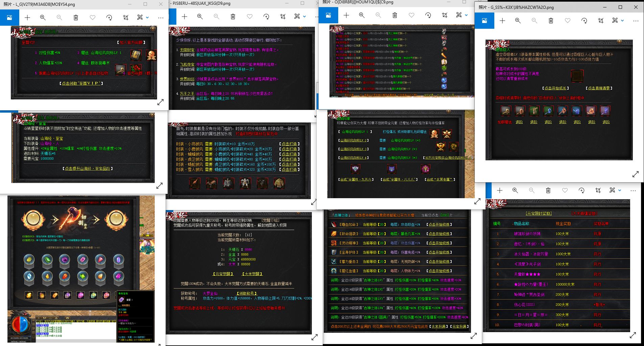Rotate the G_SS photo

[x=584, y=21]
